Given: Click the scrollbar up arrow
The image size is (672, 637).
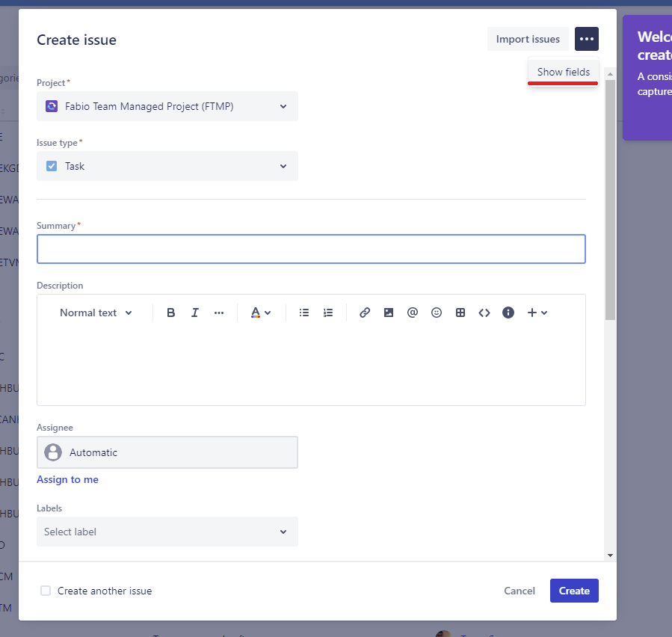Looking at the screenshot, I should pyautogui.click(x=610, y=74).
